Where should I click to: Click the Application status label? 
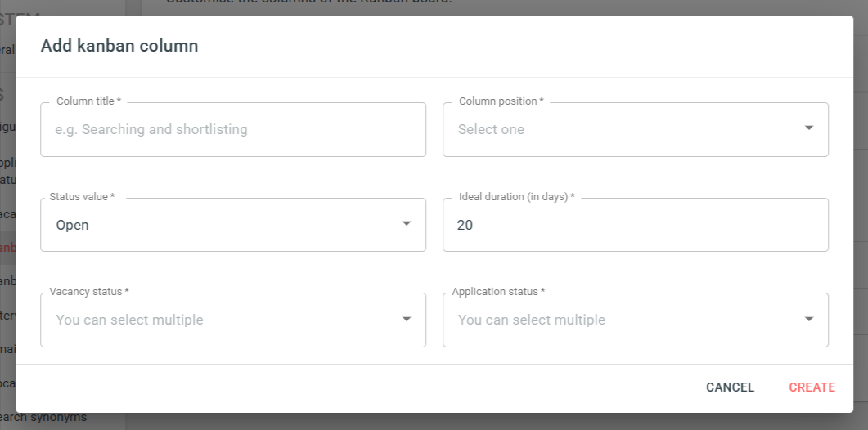point(498,292)
